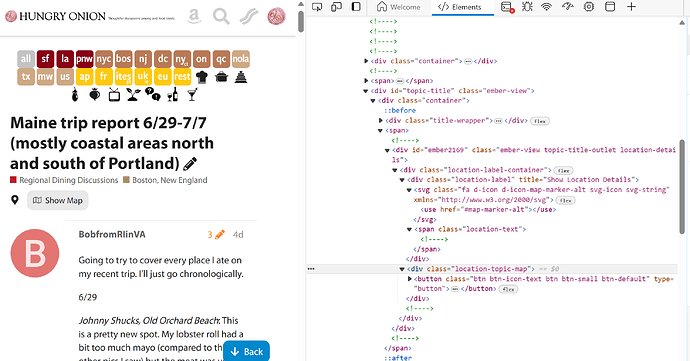690x361 pixels.
Task: Collapse the svg map-marker-alt node
Action: pos(409,190)
